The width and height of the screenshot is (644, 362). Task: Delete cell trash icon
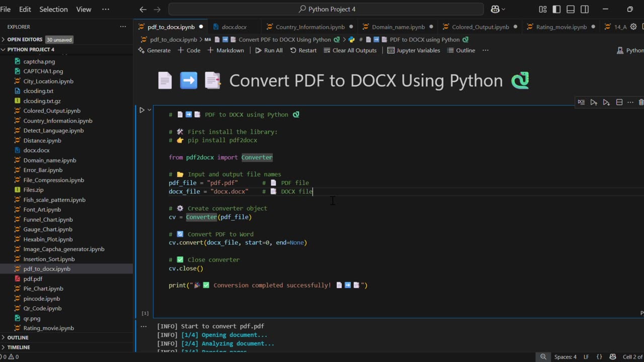click(641, 102)
